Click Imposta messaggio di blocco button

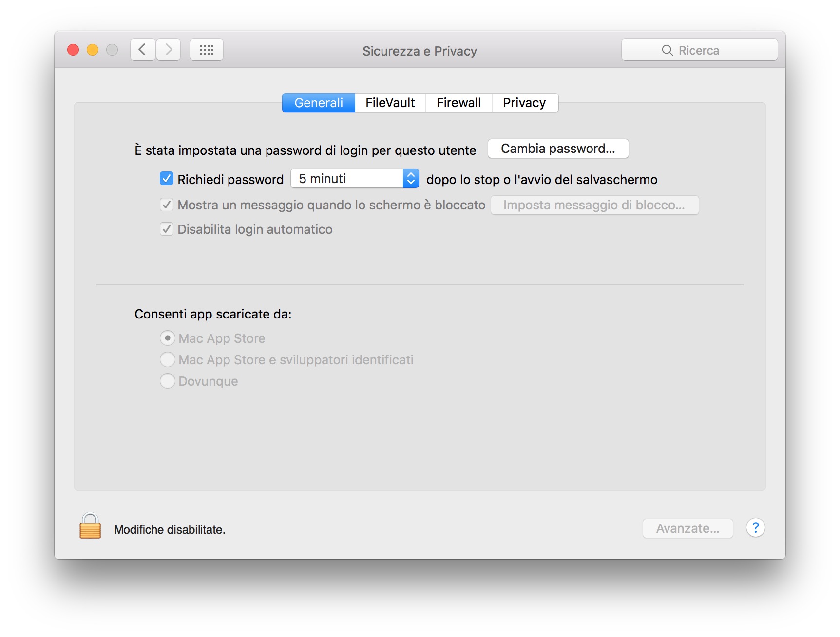[x=594, y=205]
